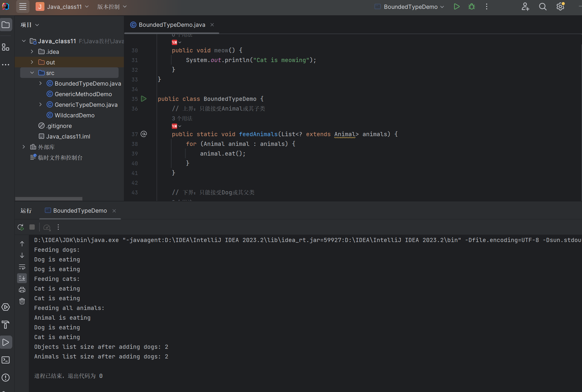Collapse the src folder in tree
This screenshot has width=582, height=392.
coord(32,73)
